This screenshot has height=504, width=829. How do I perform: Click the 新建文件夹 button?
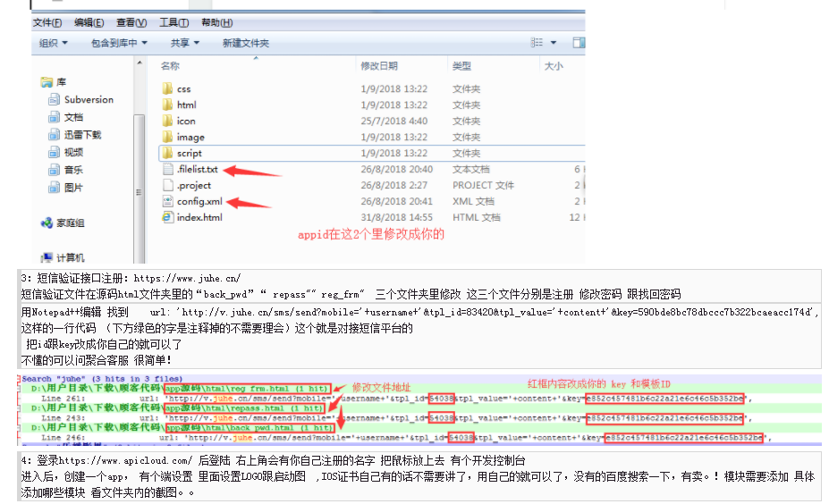click(x=246, y=43)
